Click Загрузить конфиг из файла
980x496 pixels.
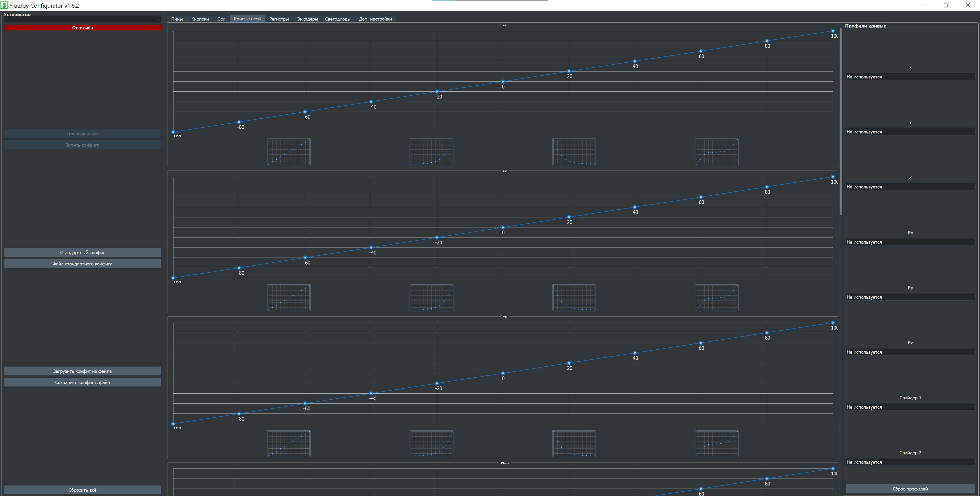click(x=83, y=371)
